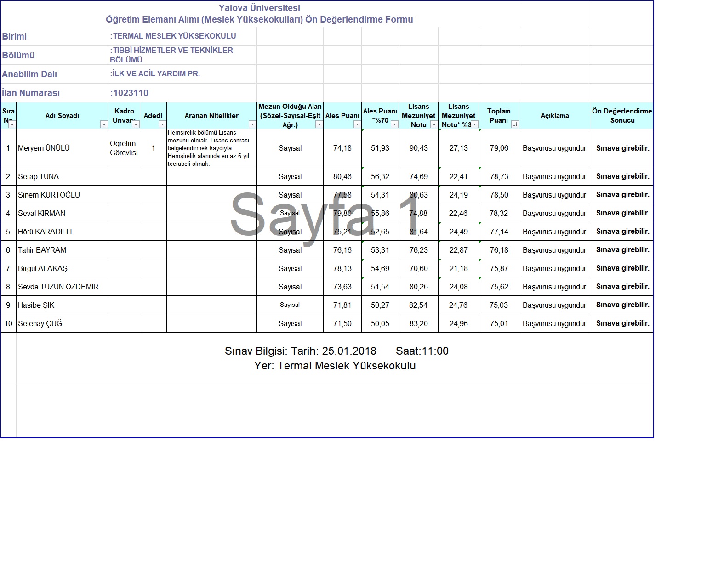Select the name cell Birgül ALAKAŞ
Image resolution: width=701 pixels, height=588 pixels.
click(x=62, y=268)
